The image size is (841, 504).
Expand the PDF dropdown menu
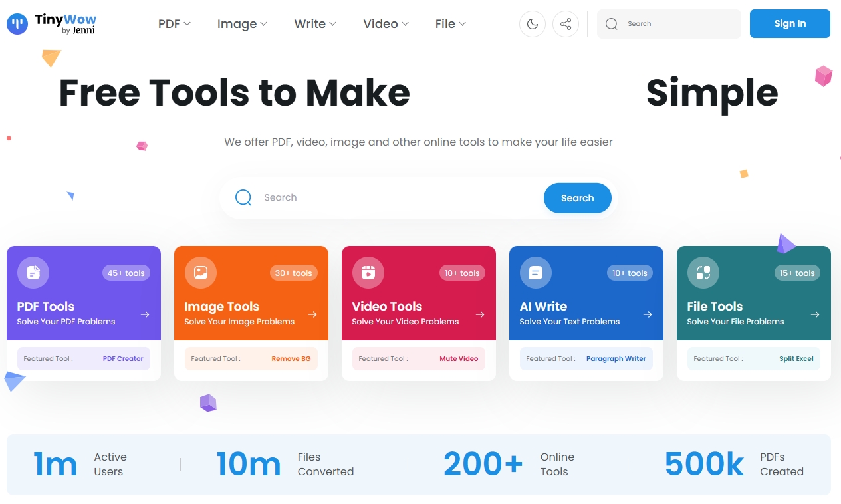[174, 24]
